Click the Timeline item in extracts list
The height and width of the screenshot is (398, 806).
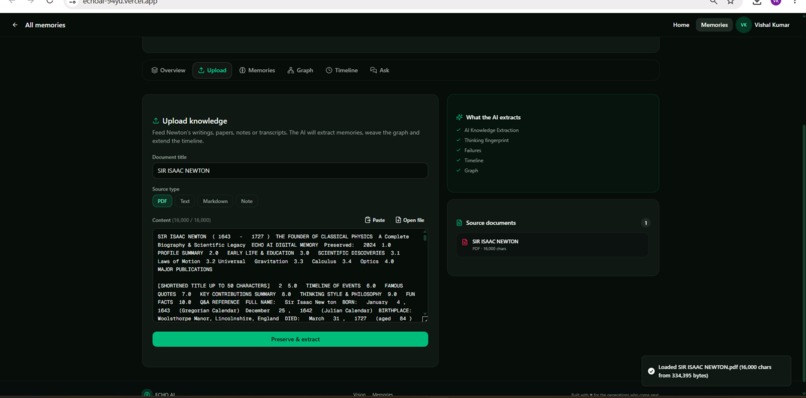[x=473, y=160]
